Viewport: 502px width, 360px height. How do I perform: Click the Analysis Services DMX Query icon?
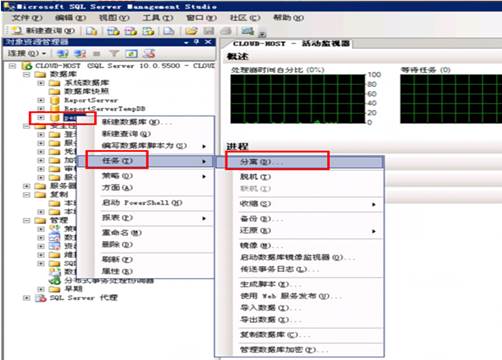[131, 31]
